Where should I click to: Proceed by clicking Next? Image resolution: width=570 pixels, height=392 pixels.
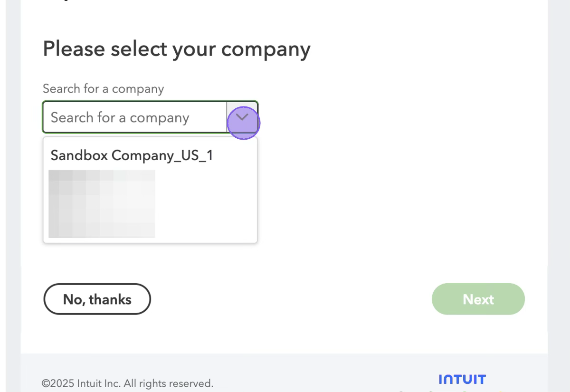478,299
